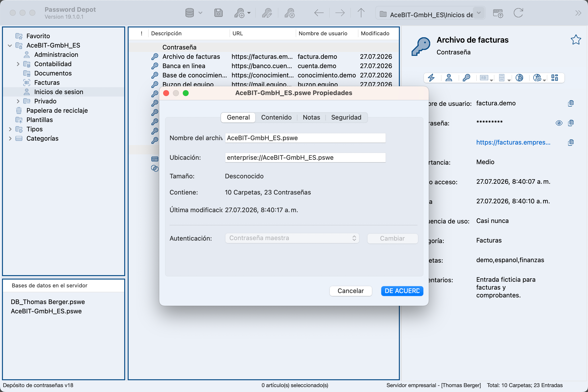Click the layout grid icon in details toolbar

[x=554, y=78]
